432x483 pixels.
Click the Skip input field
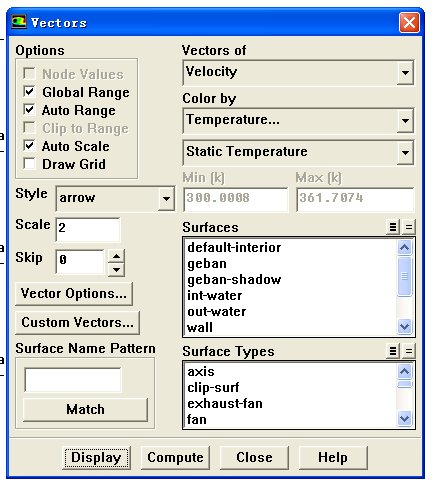[80, 261]
